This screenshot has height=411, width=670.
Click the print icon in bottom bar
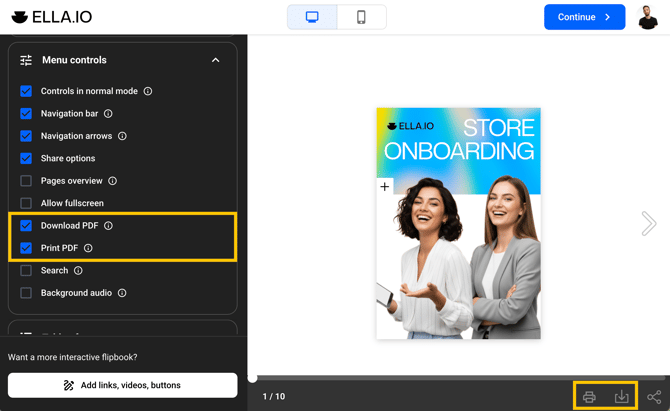point(589,397)
